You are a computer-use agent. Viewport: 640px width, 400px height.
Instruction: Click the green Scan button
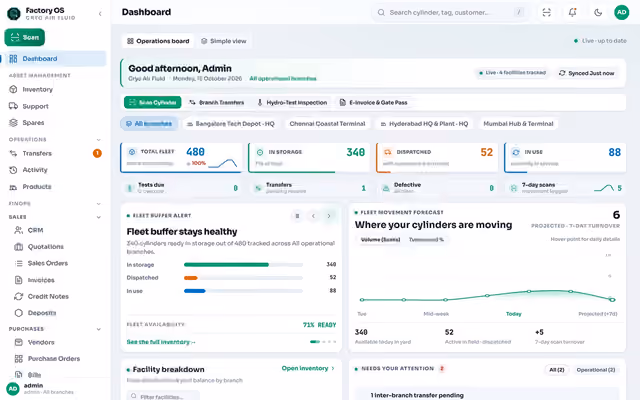24,38
